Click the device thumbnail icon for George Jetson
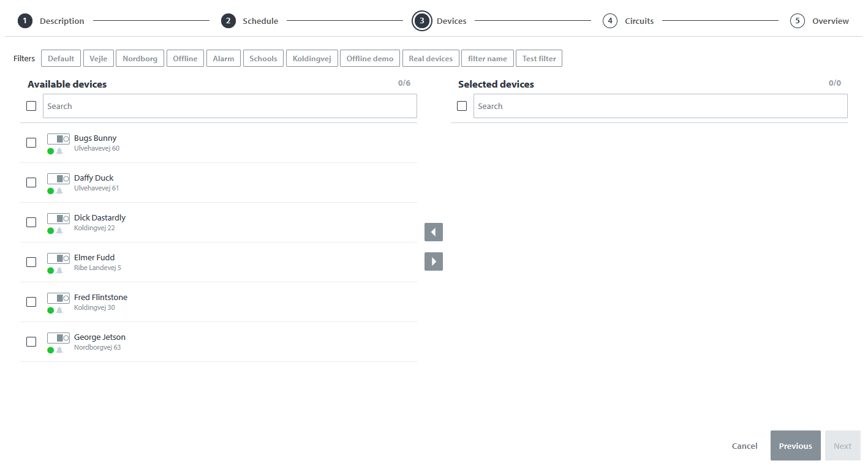Viewport: 868px width, 466px height. pos(58,338)
